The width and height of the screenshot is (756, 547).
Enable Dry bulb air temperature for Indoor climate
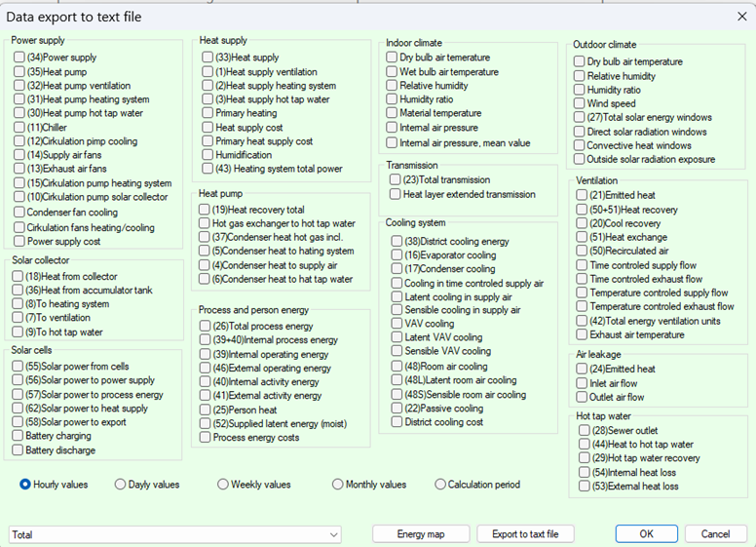click(x=393, y=58)
